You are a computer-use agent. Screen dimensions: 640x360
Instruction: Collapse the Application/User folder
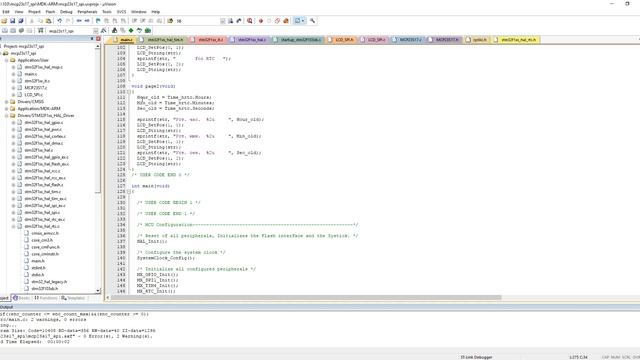7,60
